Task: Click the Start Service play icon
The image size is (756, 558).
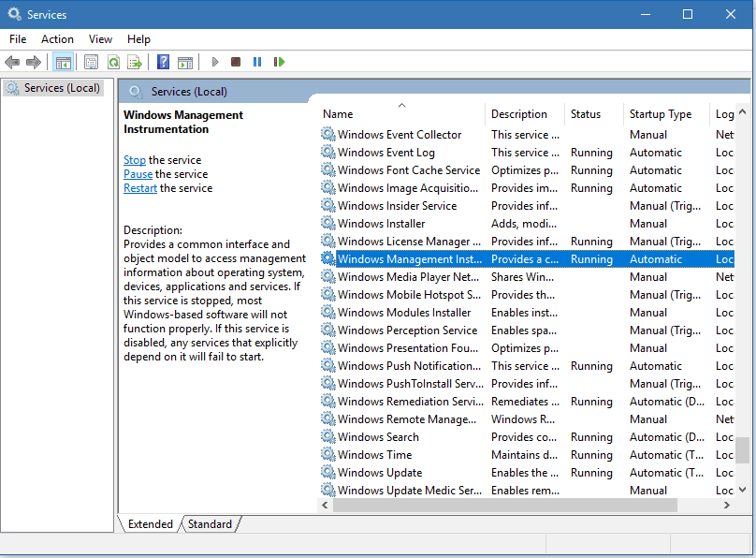Action: pyautogui.click(x=215, y=62)
